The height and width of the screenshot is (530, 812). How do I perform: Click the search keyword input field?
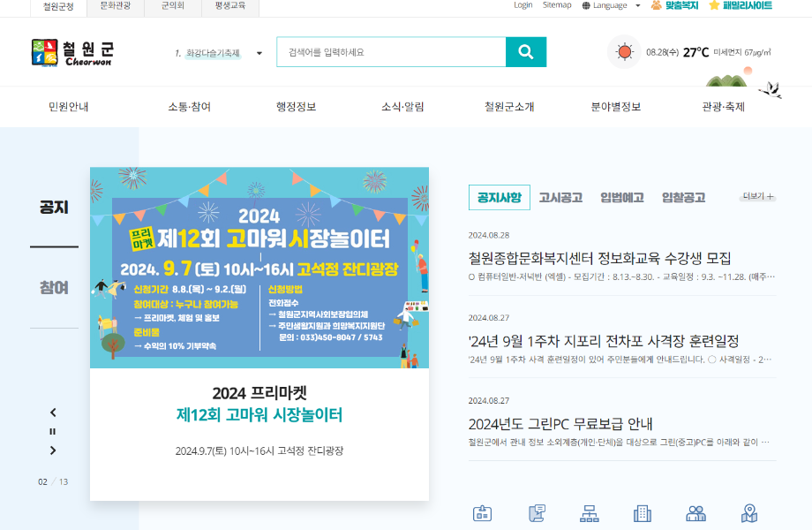(x=391, y=52)
